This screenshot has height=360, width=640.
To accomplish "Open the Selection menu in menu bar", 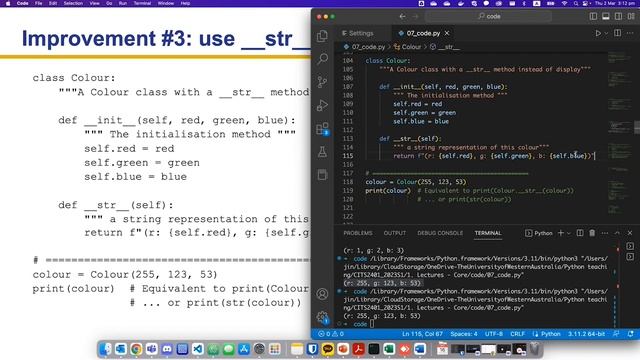I will 73,3.
